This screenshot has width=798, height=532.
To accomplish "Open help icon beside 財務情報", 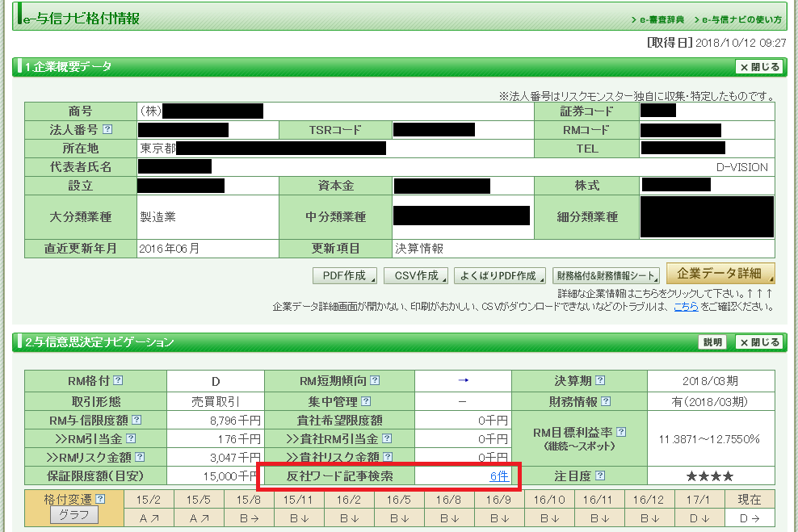I will point(606,400).
